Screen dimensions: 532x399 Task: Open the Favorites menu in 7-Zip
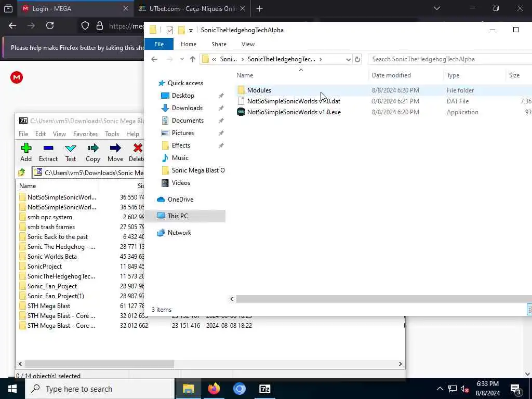pos(85,134)
